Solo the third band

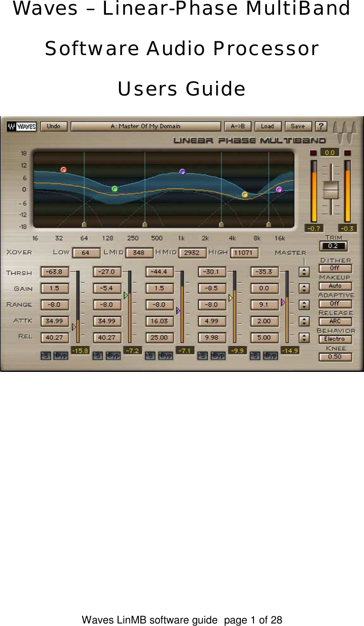tap(150, 356)
